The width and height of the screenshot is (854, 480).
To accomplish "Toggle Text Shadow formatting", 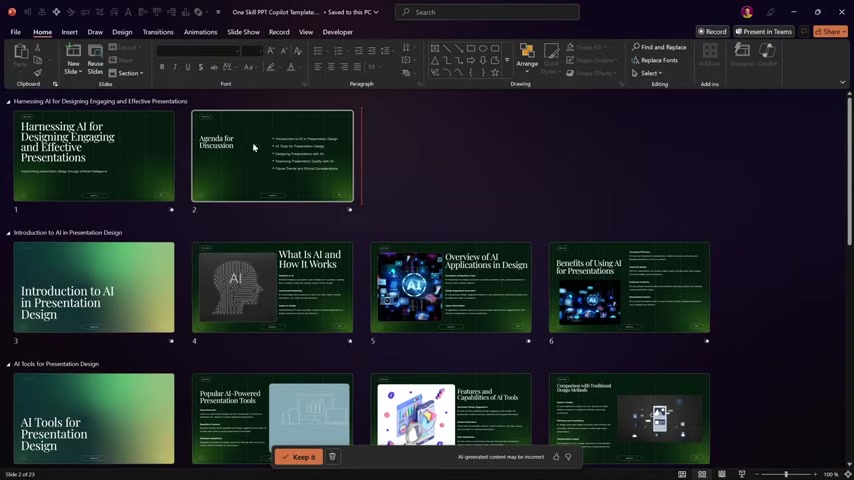I will [201, 67].
